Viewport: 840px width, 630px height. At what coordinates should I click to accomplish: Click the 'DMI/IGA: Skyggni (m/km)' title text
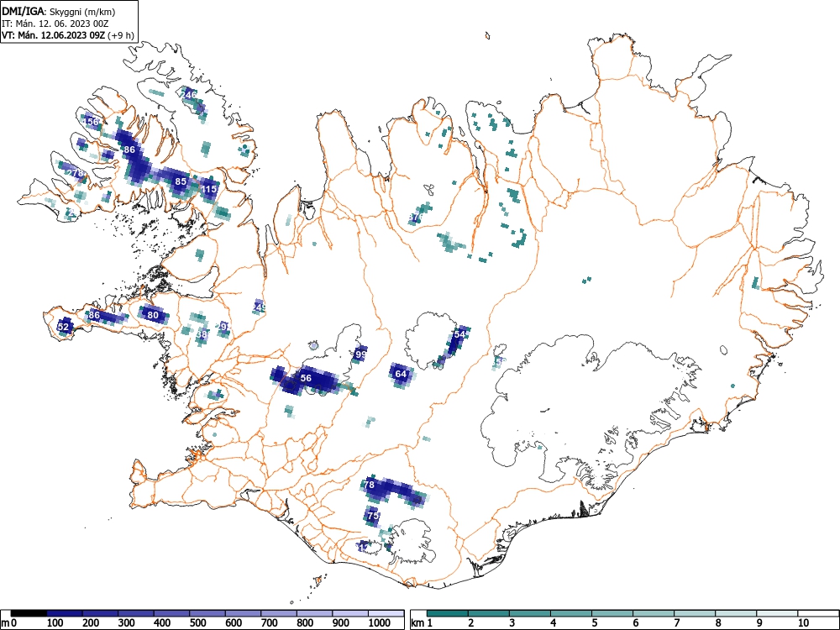[x=59, y=12]
